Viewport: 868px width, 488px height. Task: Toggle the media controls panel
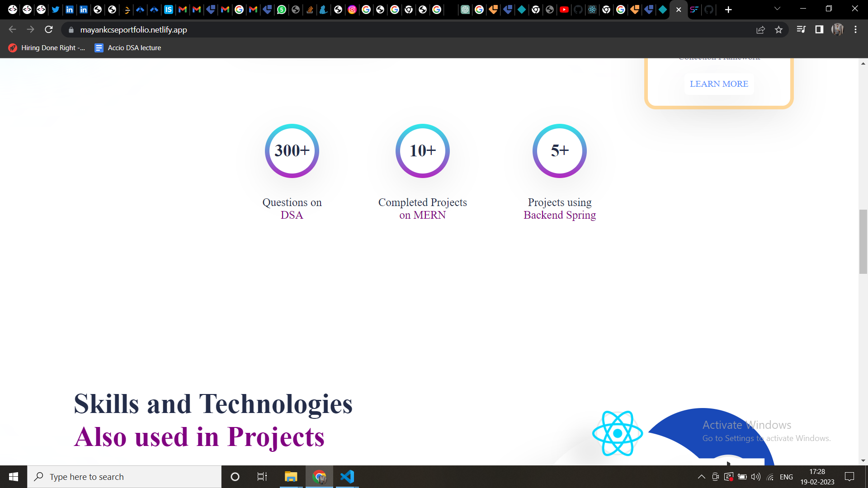[801, 29]
